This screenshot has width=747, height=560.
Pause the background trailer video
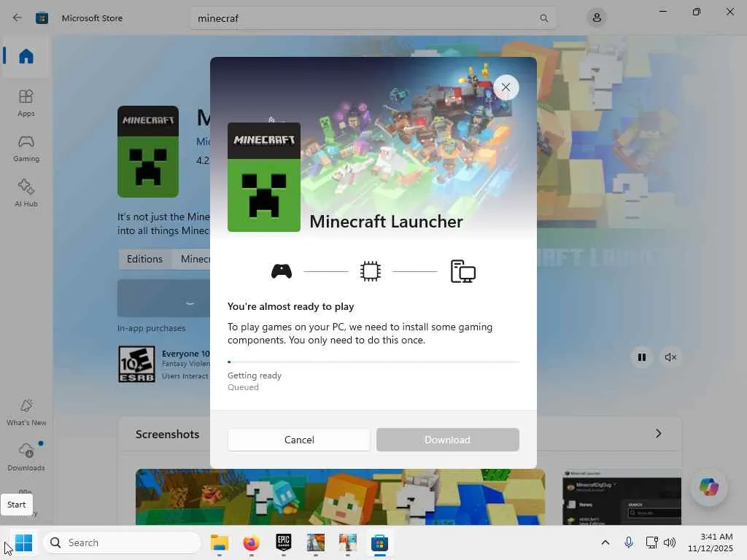pos(642,357)
